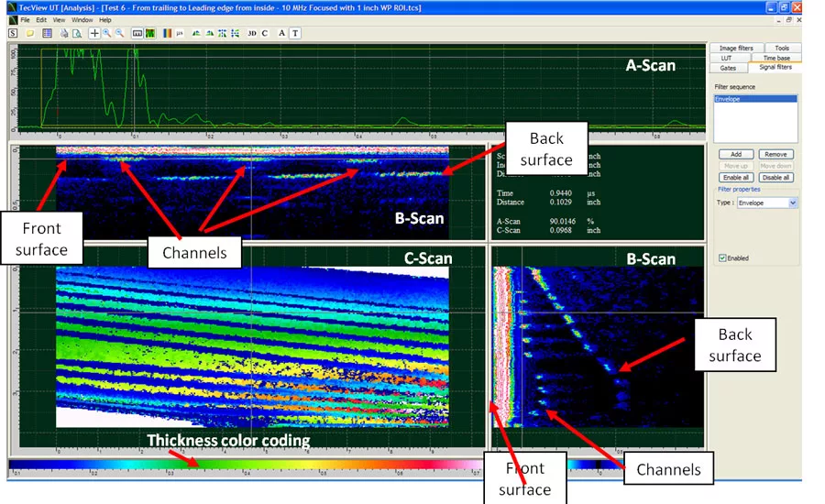Click the Add filter button
This screenshot has height=504, width=825.
point(736,154)
